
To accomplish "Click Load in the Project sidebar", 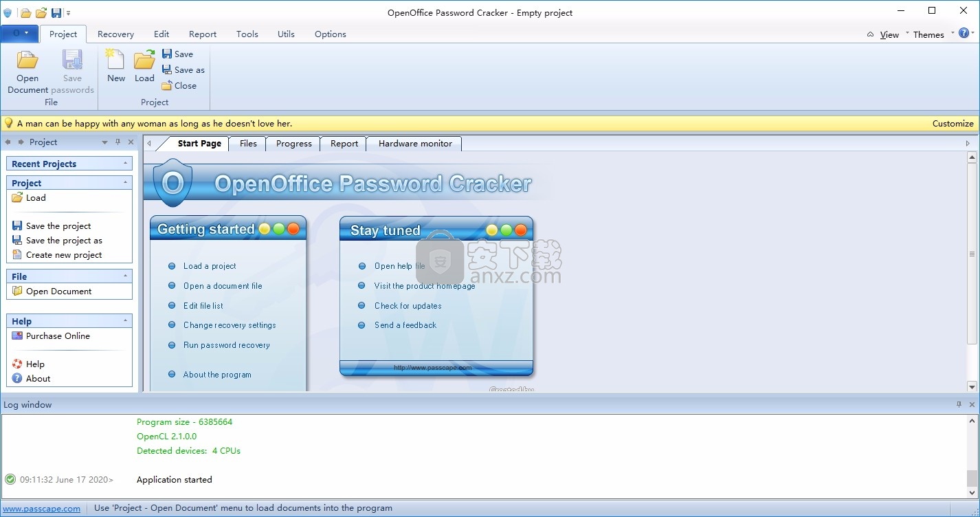I will pyautogui.click(x=29, y=197).
